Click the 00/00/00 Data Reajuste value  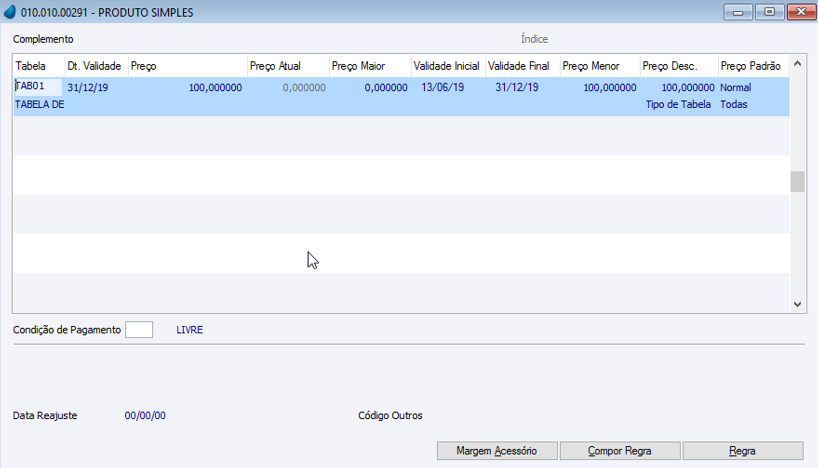pos(145,416)
